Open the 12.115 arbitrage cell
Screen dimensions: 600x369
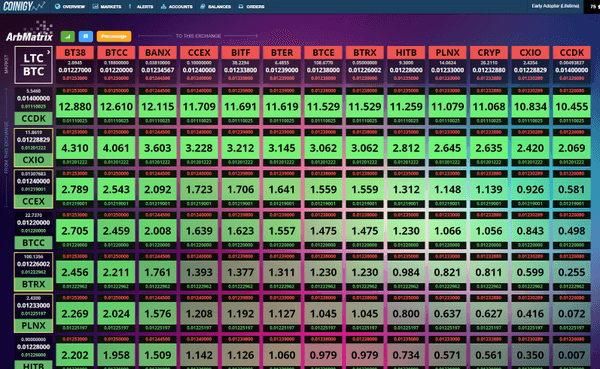tap(158, 106)
